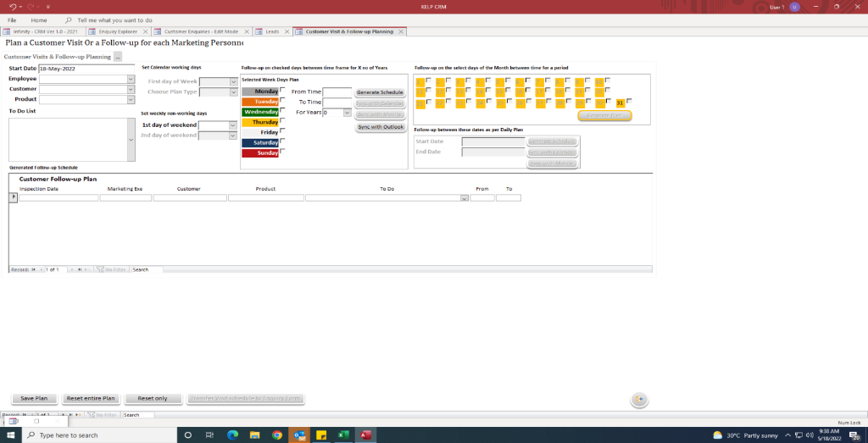Open the Product dropdown in top form
Screen dimensions: 868x443
point(131,100)
